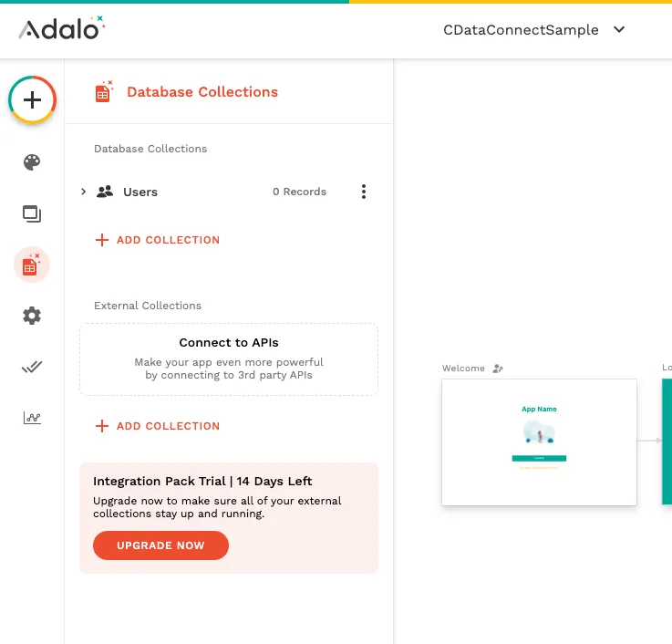Screen dimensions: 672x644
Task: Open the Publish double-checkmark icon
Action: [32, 368]
